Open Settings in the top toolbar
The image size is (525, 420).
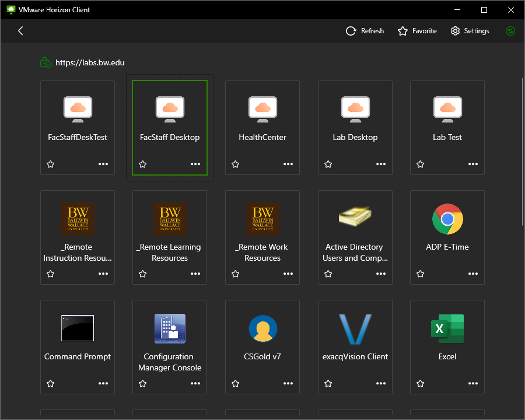coord(470,31)
